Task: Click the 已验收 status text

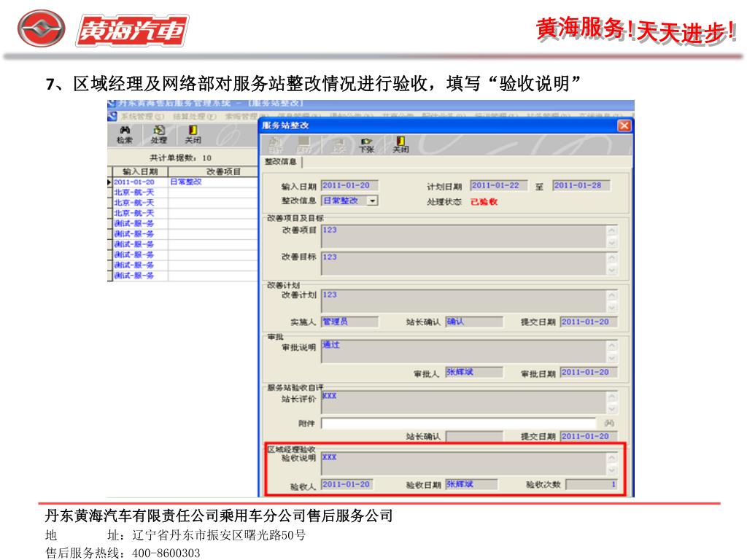Action: 484,201
